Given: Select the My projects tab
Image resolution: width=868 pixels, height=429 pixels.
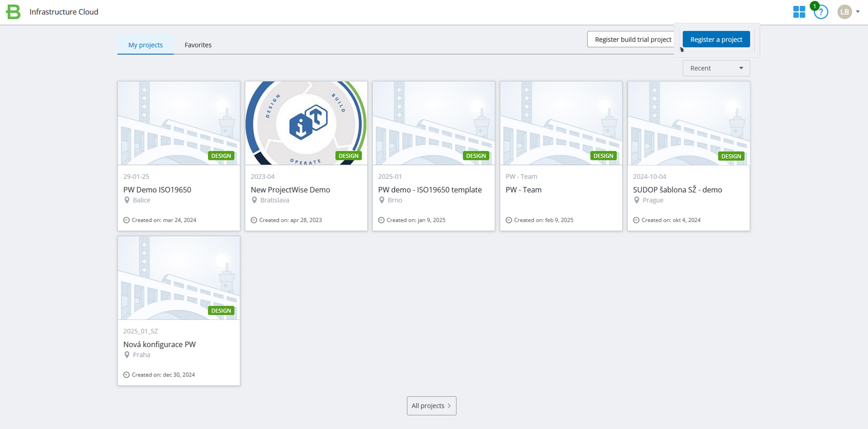Looking at the screenshot, I should click(145, 45).
